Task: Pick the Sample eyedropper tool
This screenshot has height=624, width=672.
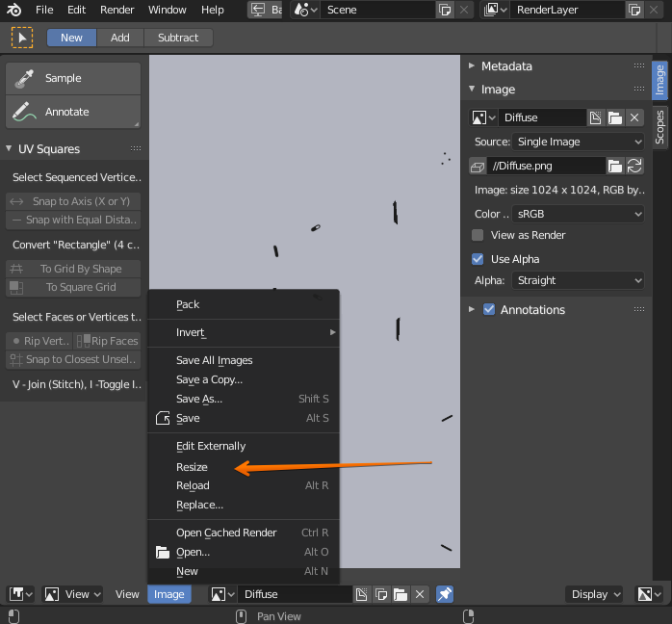Action: click(x=73, y=78)
